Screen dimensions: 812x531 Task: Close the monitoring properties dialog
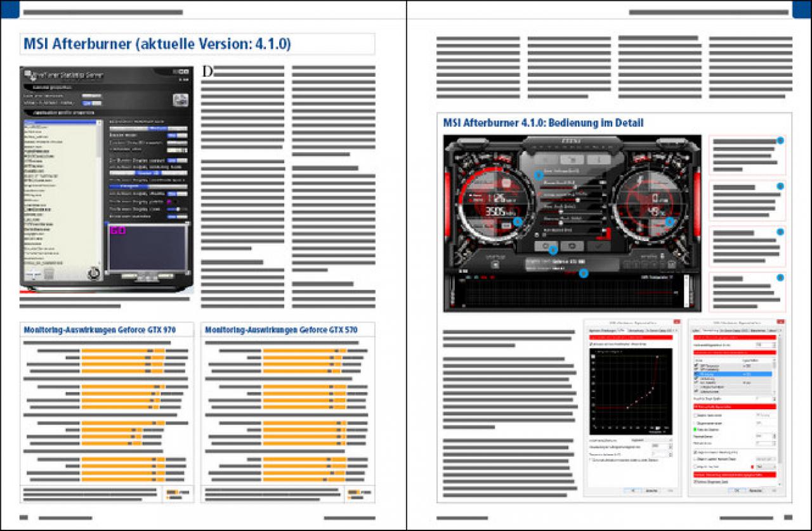click(x=779, y=323)
